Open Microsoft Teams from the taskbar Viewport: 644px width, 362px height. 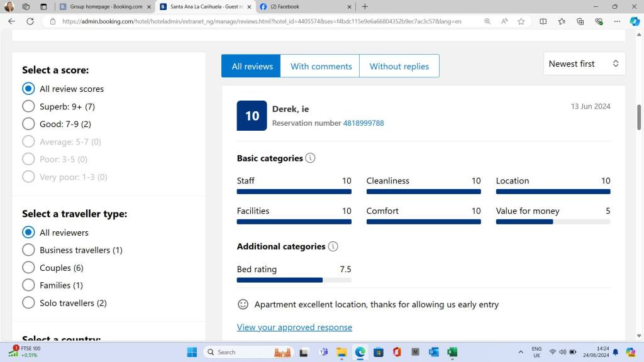(323, 352)
